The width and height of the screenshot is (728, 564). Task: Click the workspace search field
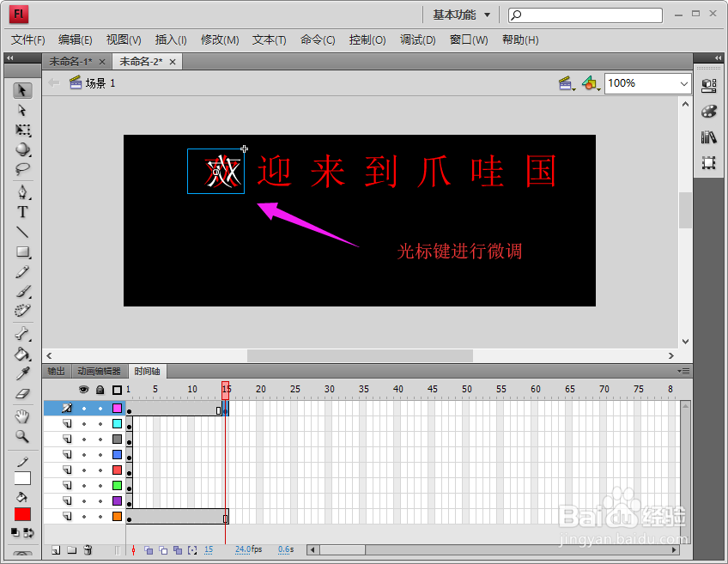click(585, 15)
